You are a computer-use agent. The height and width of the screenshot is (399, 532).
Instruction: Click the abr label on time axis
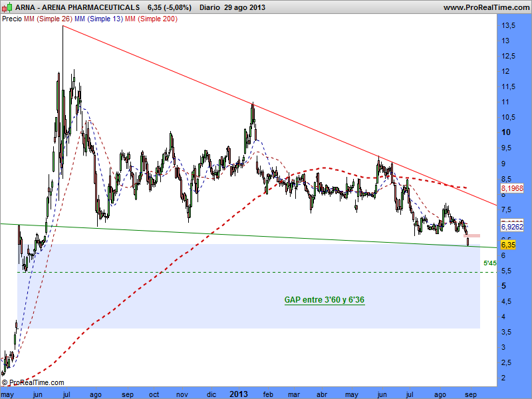coord(322,394)
